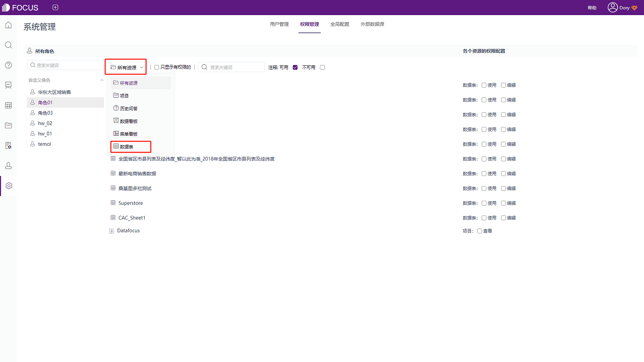Toggle the 不可用 legend checkbox
644x362 pixels.
point(322,67)
